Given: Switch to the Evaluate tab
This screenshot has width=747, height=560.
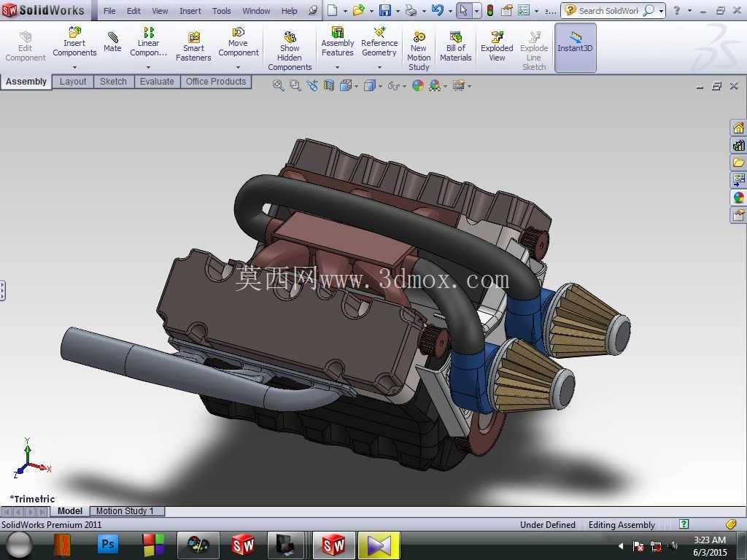Looking at the screenshot, I should click(x=158, y=82).
